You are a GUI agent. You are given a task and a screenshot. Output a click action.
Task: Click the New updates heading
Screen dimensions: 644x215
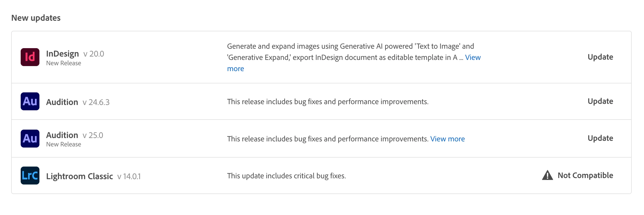point(36,18)
